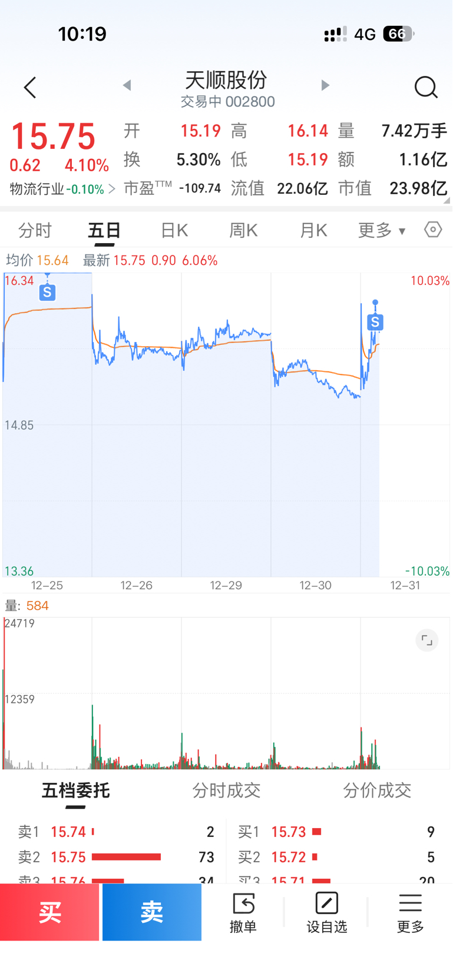Switch to the 日K tab
The image size is (453, 980).
coord(174,231)
